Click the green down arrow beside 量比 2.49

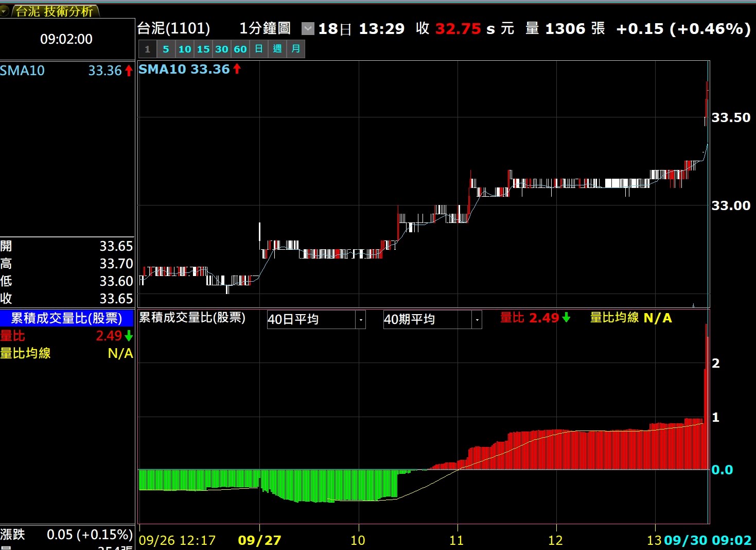coord(566,318)
